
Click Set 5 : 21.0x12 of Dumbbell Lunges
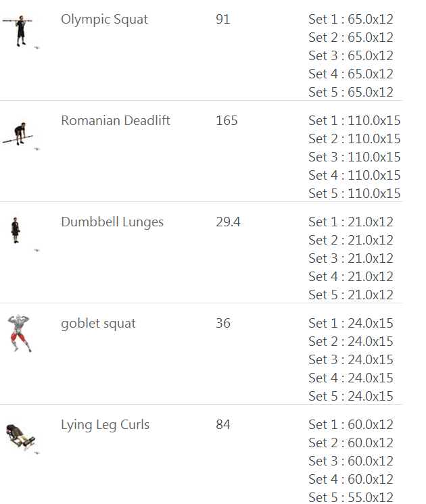point(351,295)
